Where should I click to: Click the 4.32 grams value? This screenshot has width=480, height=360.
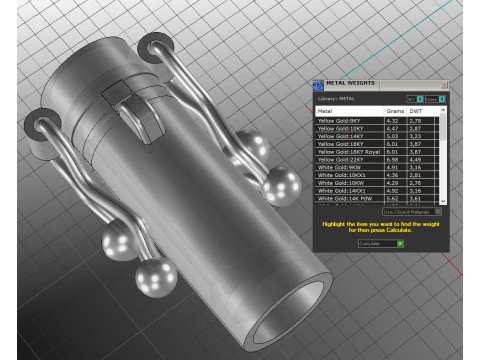coord(392,121)
